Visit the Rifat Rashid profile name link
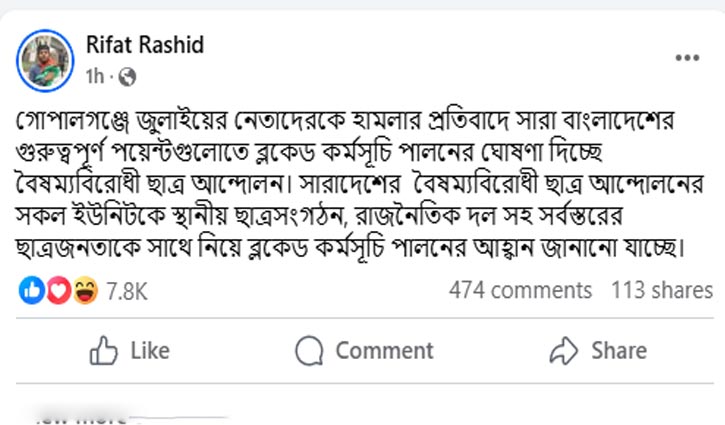The width and height of the screenshot is (725, 425). click(148, 46)
